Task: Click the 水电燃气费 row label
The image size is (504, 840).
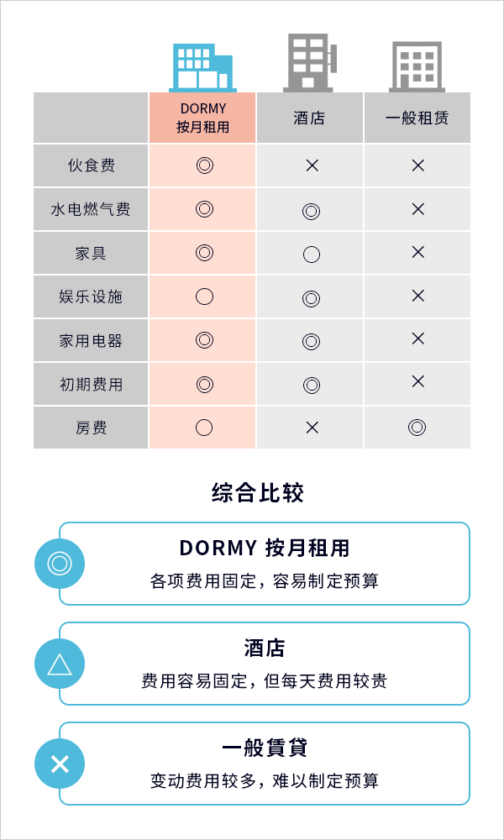Action: tap(91, 209)
